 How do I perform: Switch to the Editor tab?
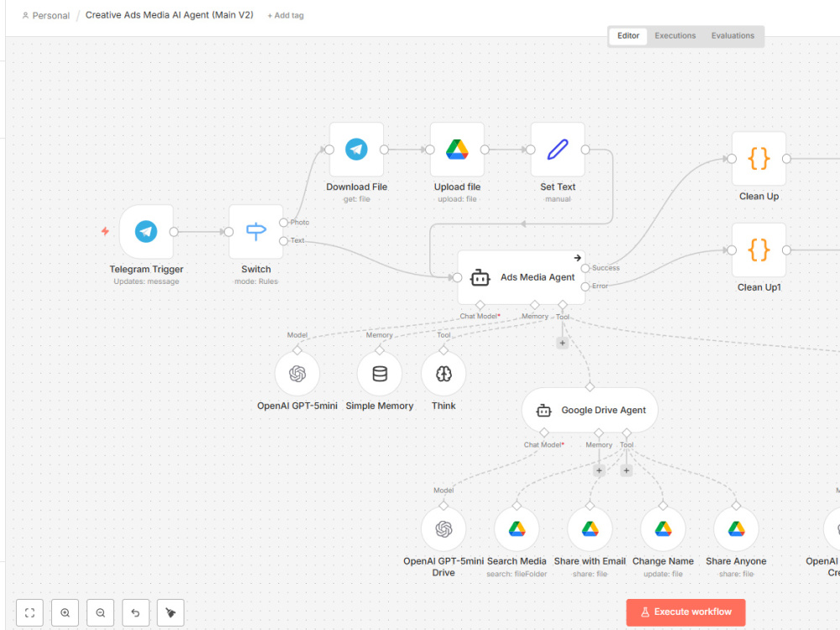[627, 35]
